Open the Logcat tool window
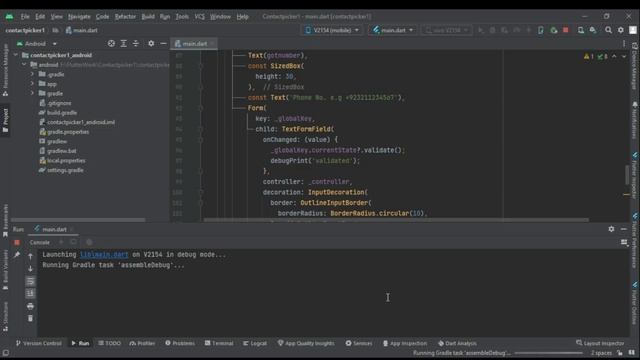 pos(255,343)
